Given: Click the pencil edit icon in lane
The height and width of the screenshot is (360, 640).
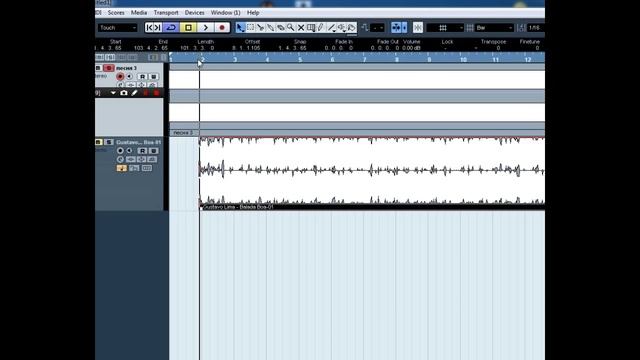Looking at the screenshot, I should point(134,93).
